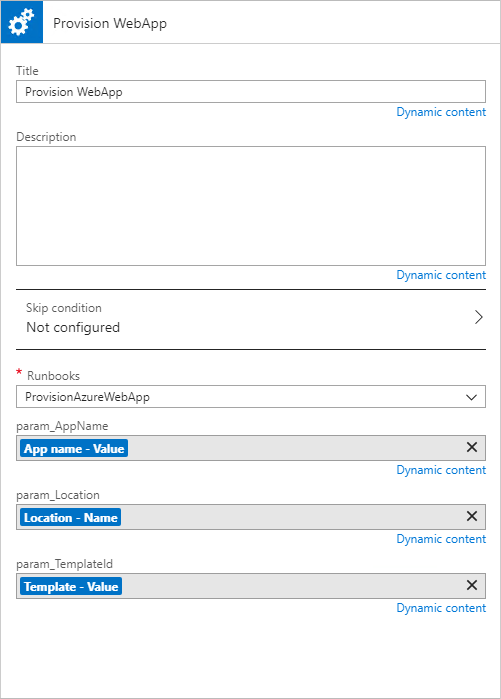This screenshot has width=501, height=699.
Task: Click the Skip condition Not configured row
Action: tap(251, 319)
